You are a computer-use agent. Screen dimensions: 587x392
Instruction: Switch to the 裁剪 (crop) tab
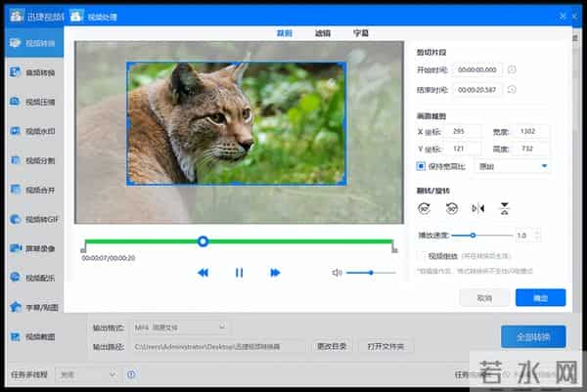[284, 33]
